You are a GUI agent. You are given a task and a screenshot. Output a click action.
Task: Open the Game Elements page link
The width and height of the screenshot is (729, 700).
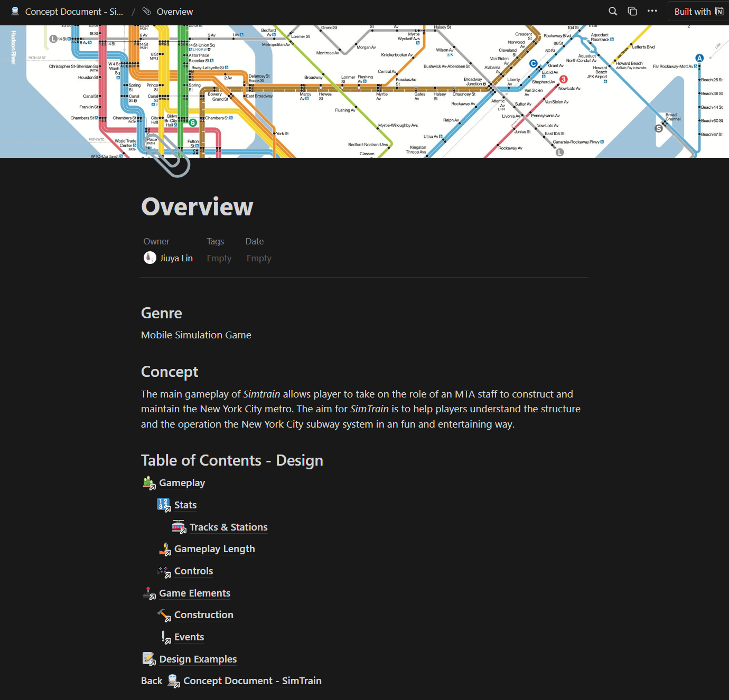point(194,593)
